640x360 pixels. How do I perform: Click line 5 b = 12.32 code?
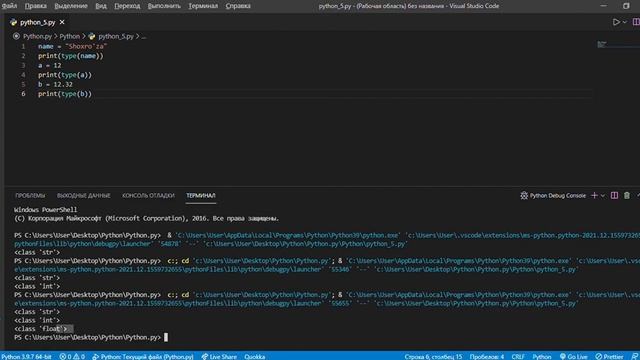[x=55, y=84]
